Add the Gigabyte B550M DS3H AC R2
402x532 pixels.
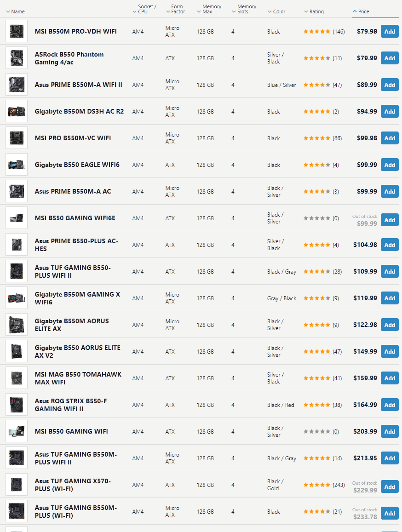tap(390, 111)
